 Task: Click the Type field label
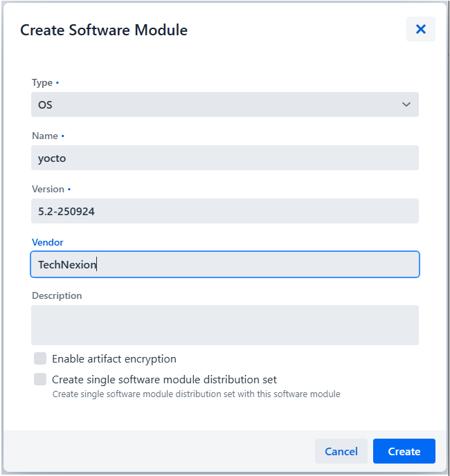(42, 82)
